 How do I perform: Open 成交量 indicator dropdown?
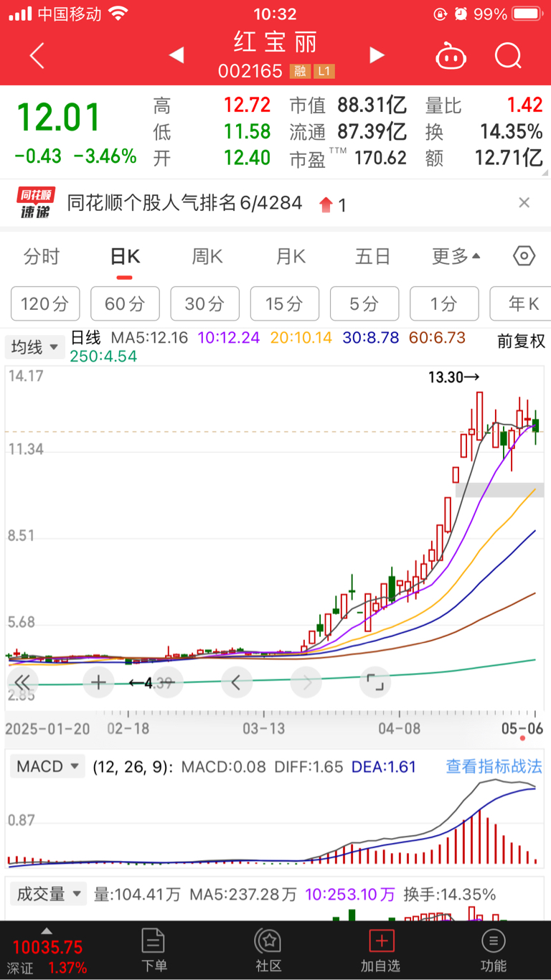coord(48,894)
